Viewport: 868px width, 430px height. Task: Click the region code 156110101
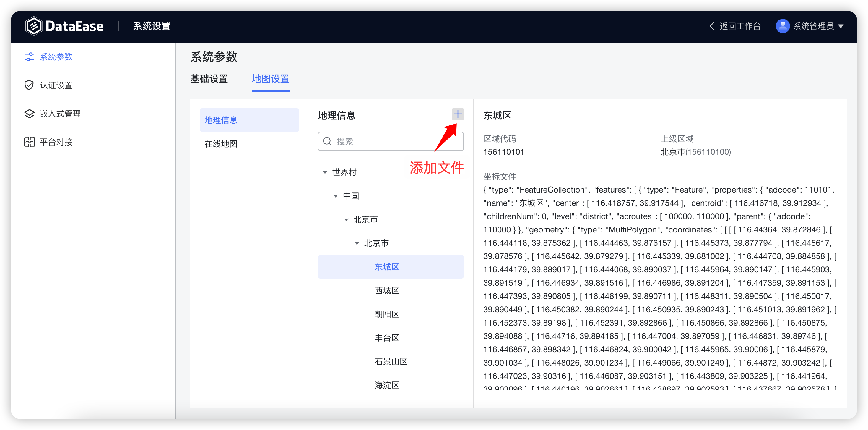503,152
